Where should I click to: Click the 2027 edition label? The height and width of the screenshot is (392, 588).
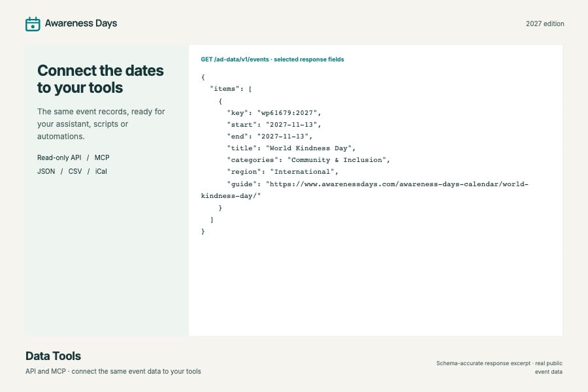click(x=544, y=24)
